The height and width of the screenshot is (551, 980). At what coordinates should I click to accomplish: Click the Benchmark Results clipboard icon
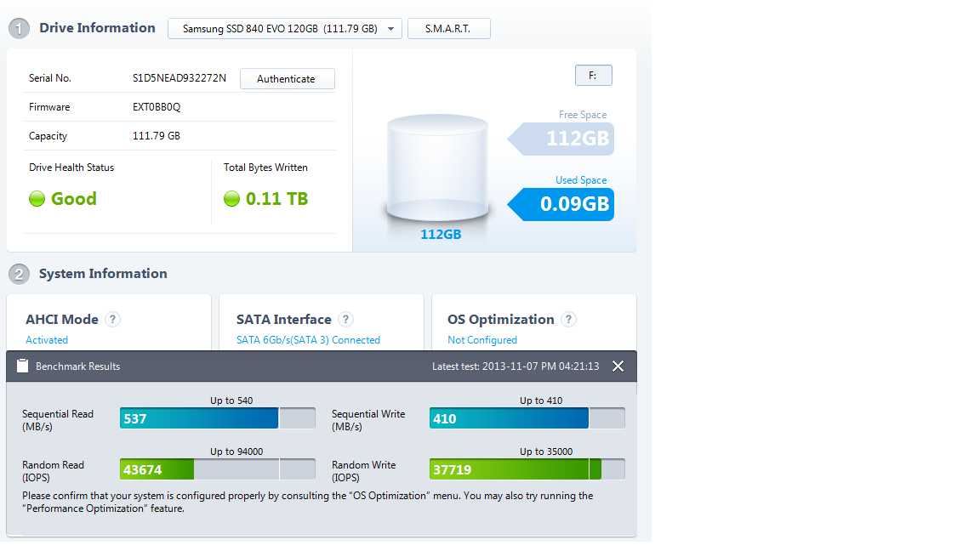coord(22,366)
